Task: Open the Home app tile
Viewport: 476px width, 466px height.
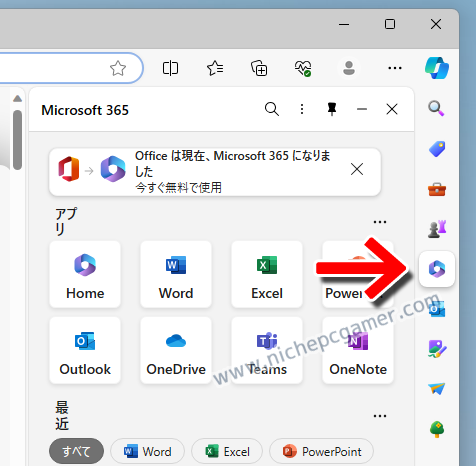Action: [x=85, y=274]
